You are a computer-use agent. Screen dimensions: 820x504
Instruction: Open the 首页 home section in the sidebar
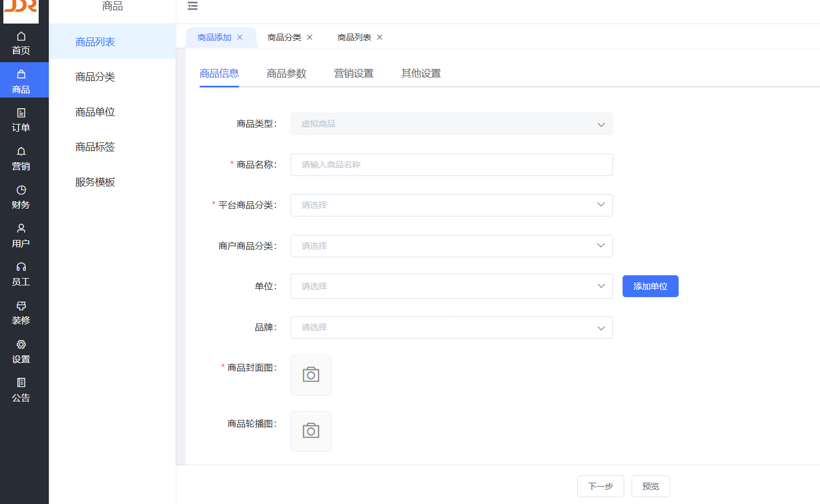(x=21, y=43)
